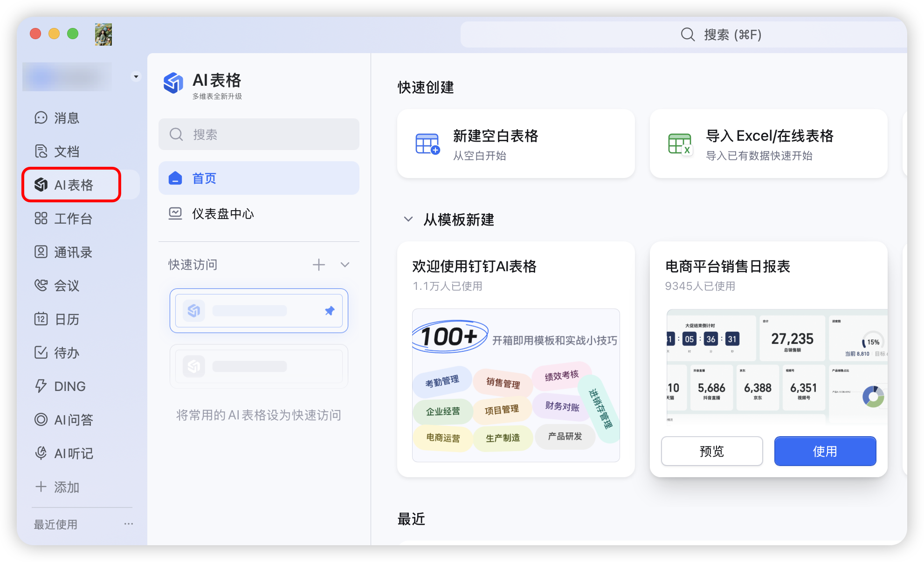Click the user avatar in title bar
This screenshot has height=562, width=924.
tap(103, 34)
